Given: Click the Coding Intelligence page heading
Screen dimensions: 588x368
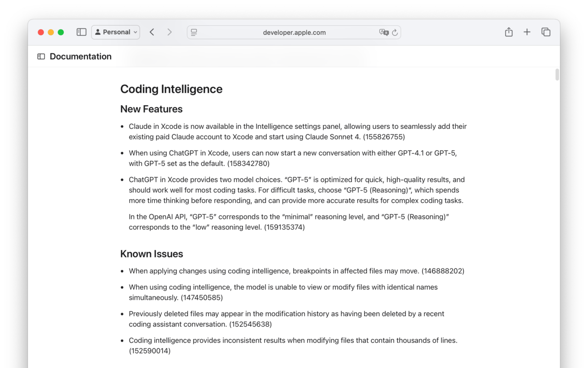Looking at the screenshot, I should pyautogui.click(x=171, y=89).
